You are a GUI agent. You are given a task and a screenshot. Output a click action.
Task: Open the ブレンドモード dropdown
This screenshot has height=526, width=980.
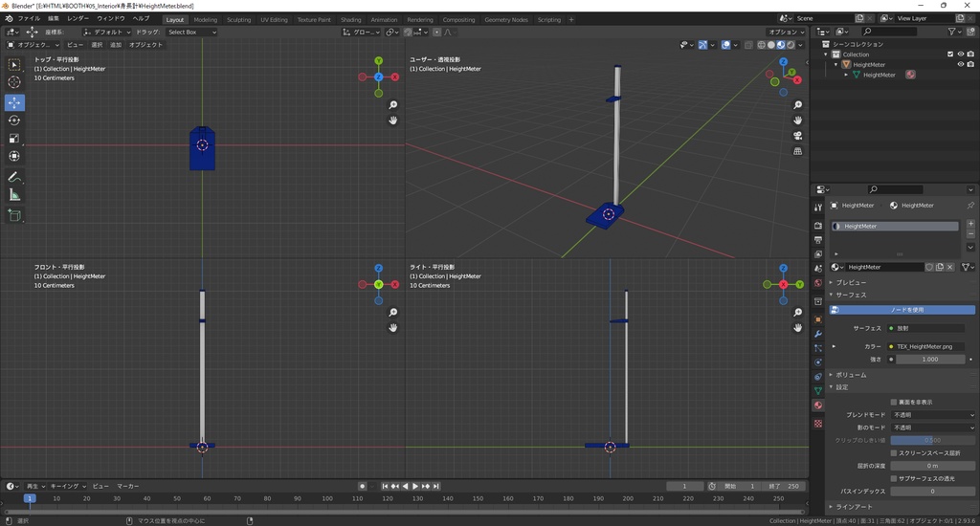[933, 415]
